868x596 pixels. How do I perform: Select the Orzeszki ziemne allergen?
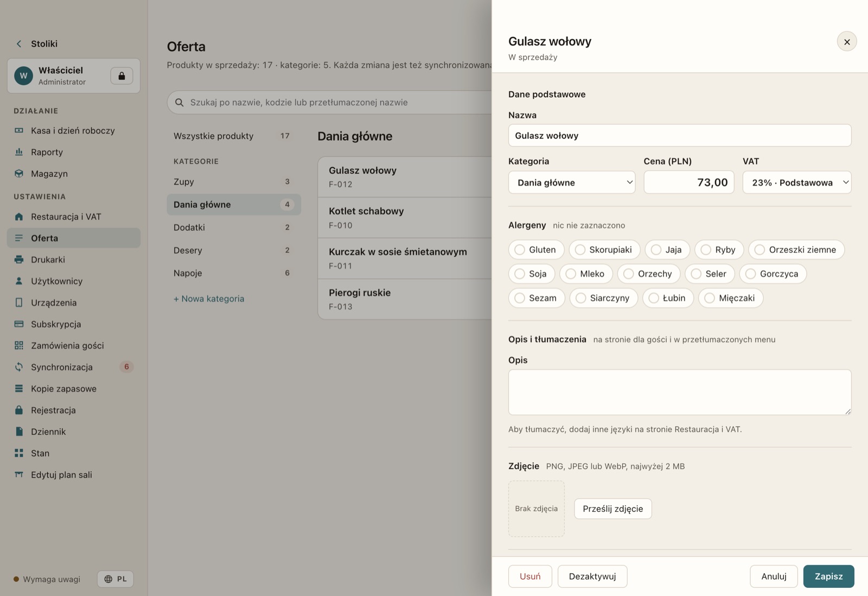(796, 250)
